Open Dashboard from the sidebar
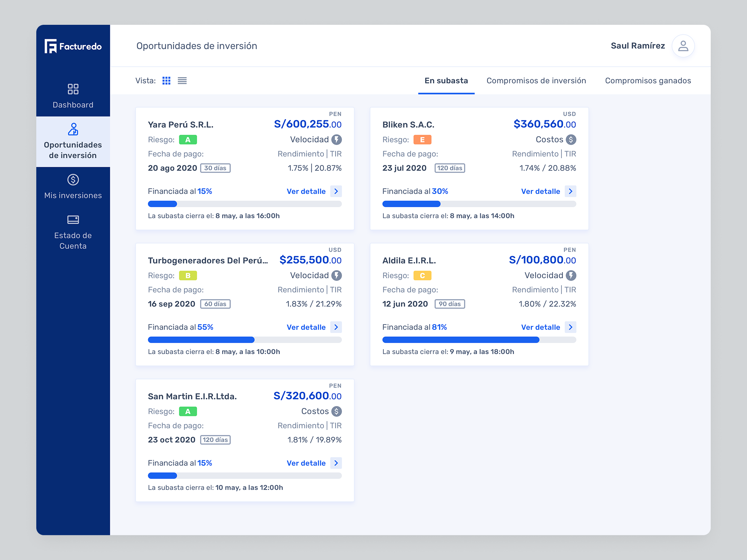Image resolution: width=747 pixels, height=560 pixels. tap(73, 96)
